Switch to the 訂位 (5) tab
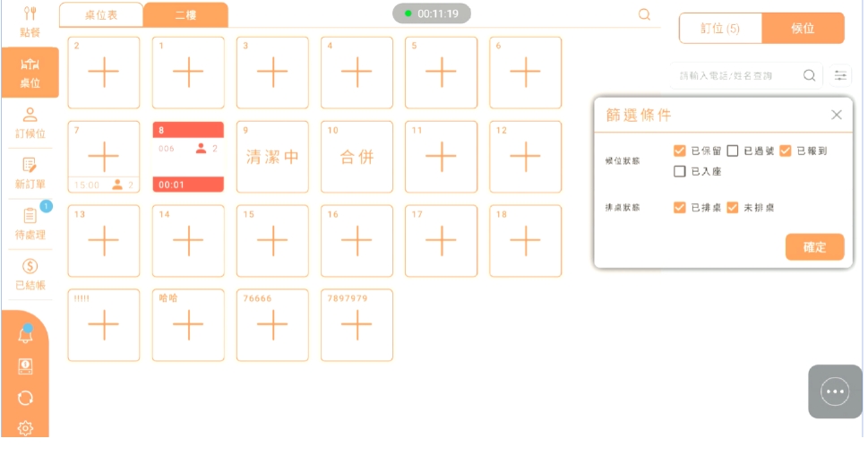This screenshot has width=868, height=473. (x=720, y=29)
